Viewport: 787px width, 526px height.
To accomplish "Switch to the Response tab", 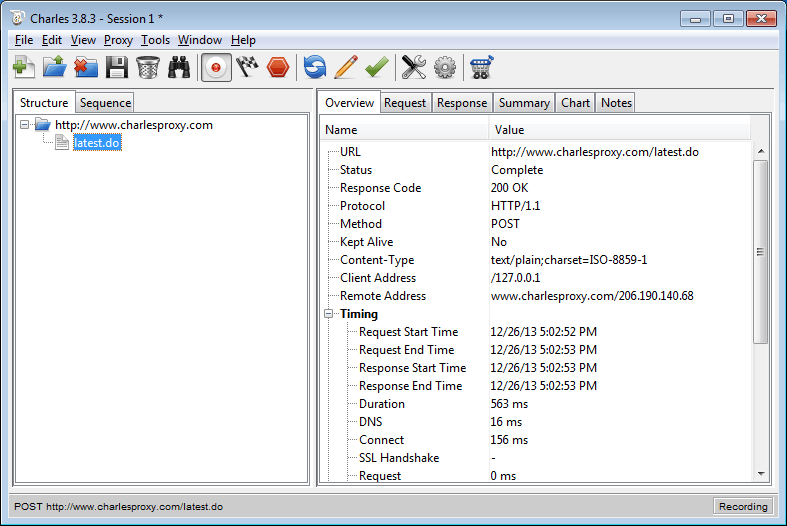I will 462,103.
